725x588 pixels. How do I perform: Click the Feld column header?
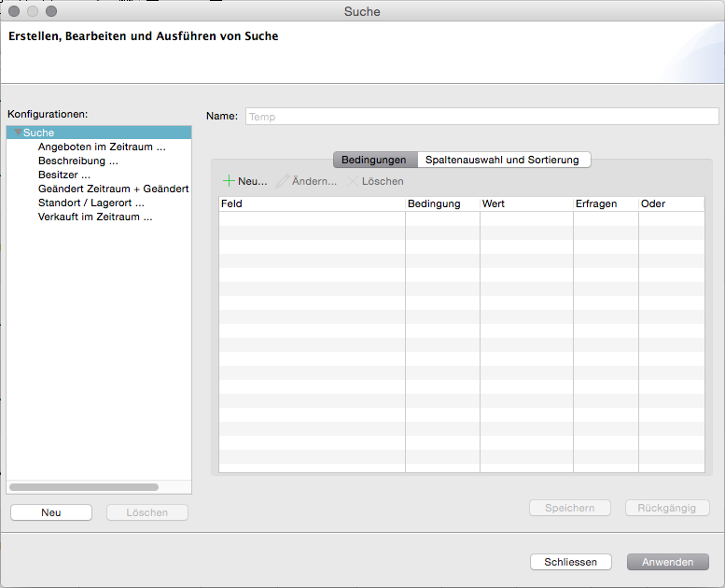point(312,203)
